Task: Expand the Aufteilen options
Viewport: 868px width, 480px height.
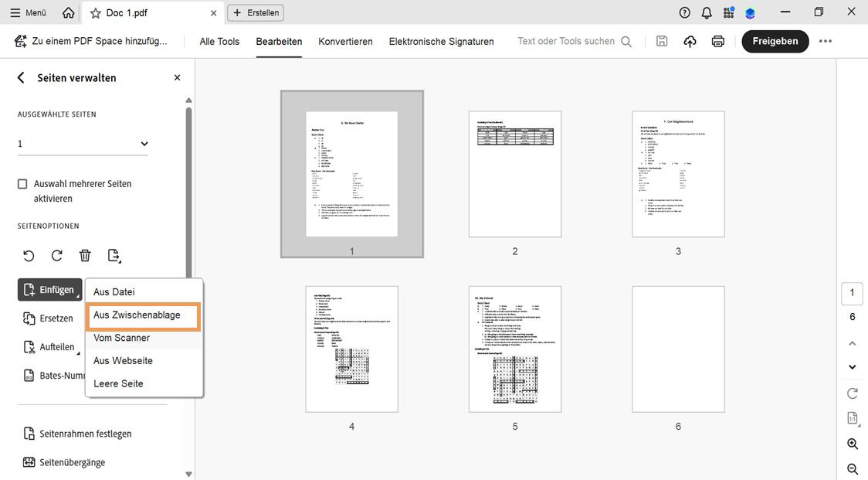Action: 50,347
